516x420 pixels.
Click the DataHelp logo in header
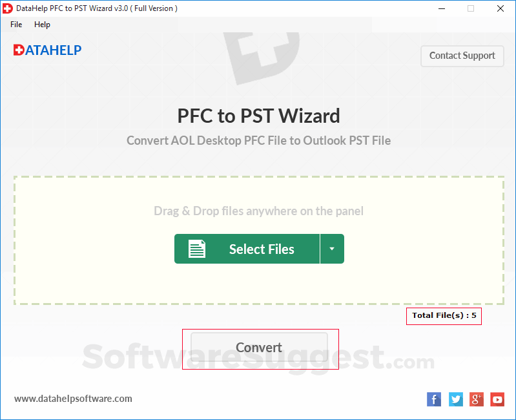(47, 50)
